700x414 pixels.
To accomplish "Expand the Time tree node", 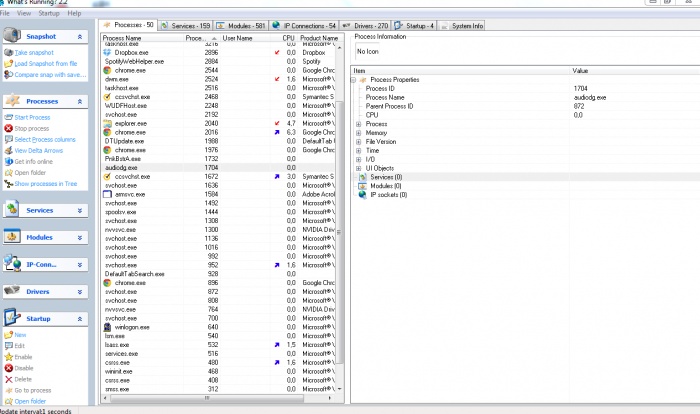I will [358, 151].
